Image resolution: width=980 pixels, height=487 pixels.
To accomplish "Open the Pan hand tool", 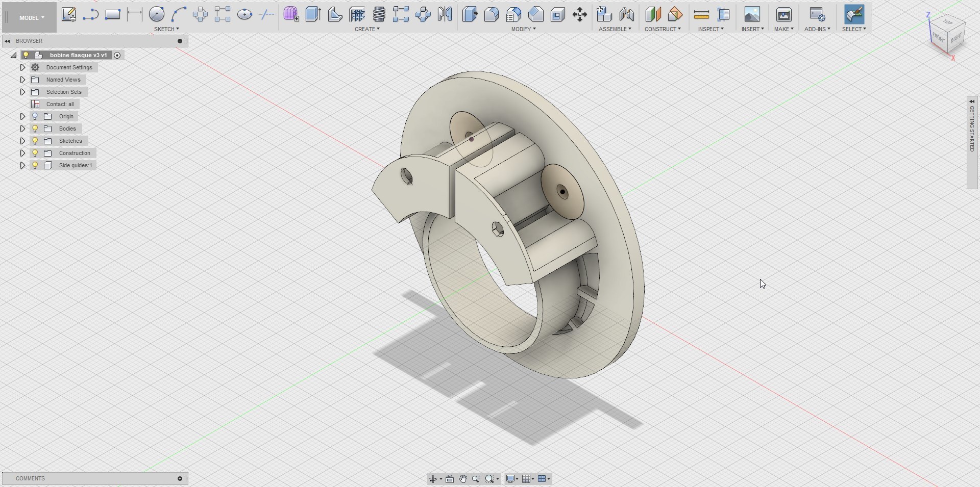I will click(x=463, y=479).
